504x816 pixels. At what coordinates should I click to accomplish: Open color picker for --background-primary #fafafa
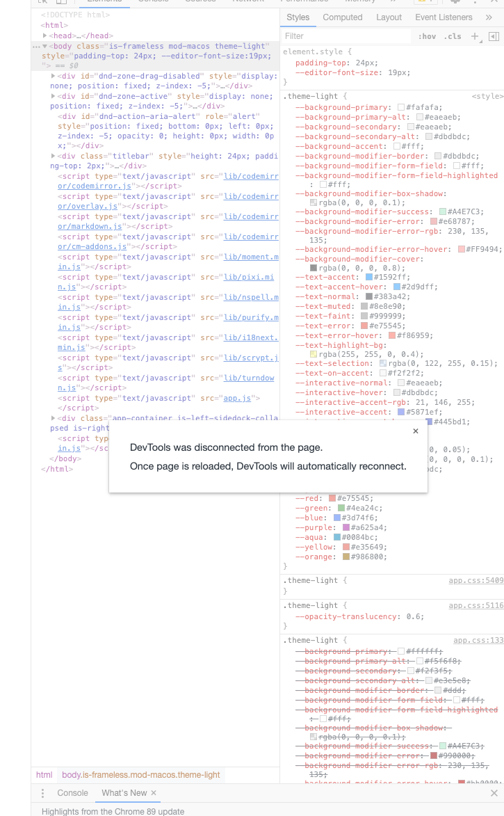(x=401, y=108)
